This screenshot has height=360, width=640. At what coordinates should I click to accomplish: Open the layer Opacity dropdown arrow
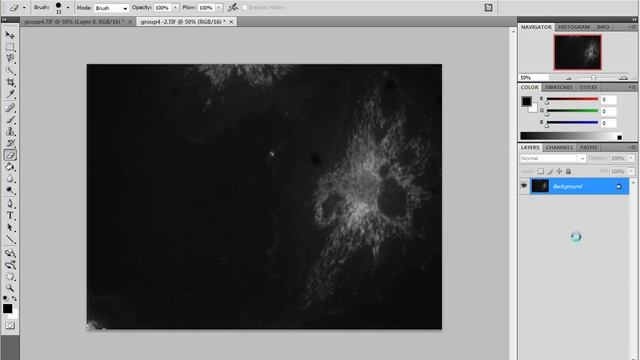[631, 158]
